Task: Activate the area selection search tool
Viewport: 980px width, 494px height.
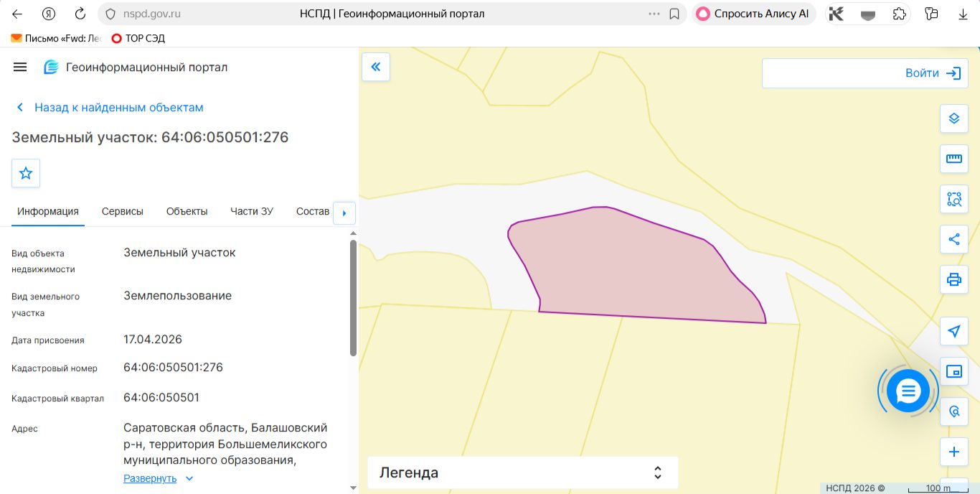Action: point(954,199)
